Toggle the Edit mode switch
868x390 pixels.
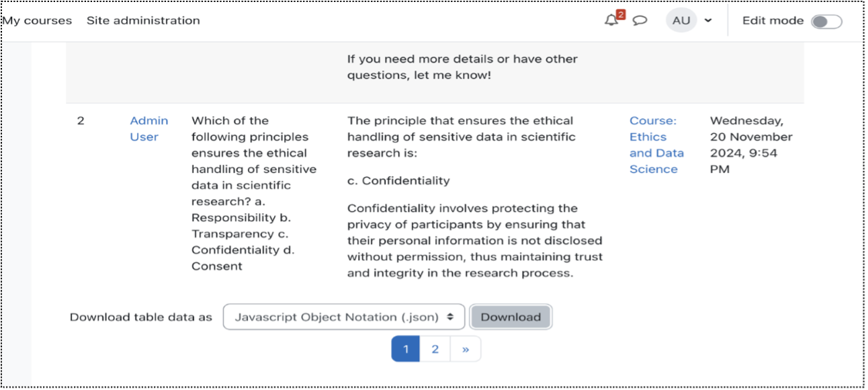coord(826,22)
